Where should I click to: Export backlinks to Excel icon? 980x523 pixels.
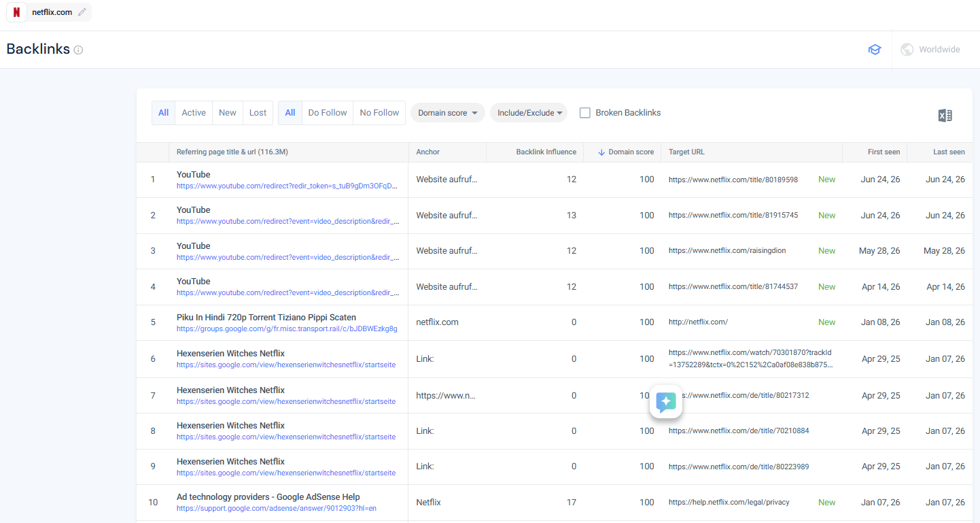coord(945,116)
